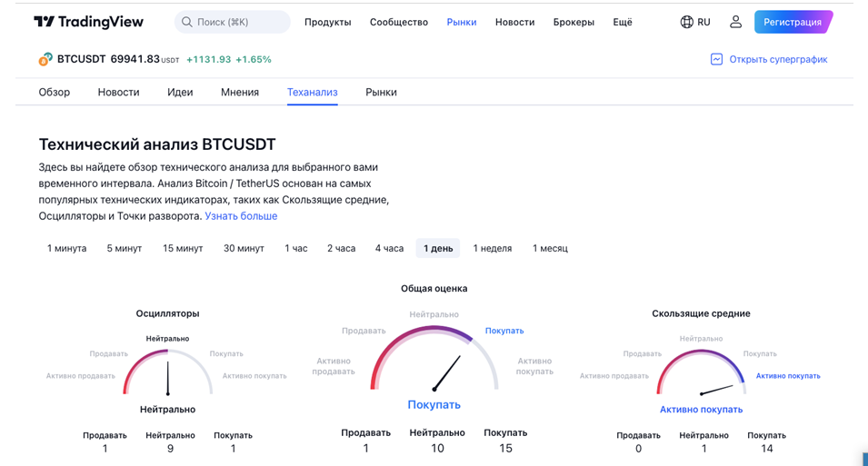Open the Сообщество menu
This screenshot has width=868, height=466.
399,22
